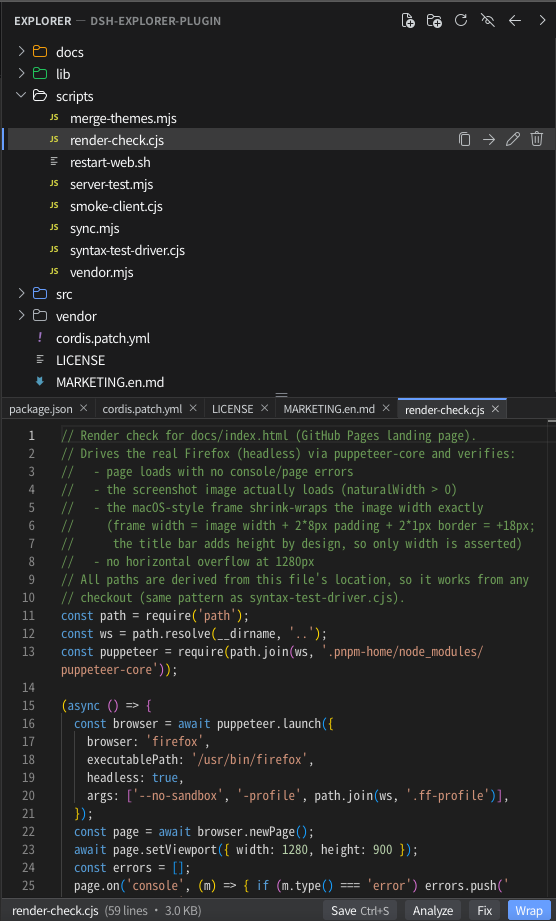Expand the vendor folder
This screenshot has width=556, height=921.
[x=21, y=315]
